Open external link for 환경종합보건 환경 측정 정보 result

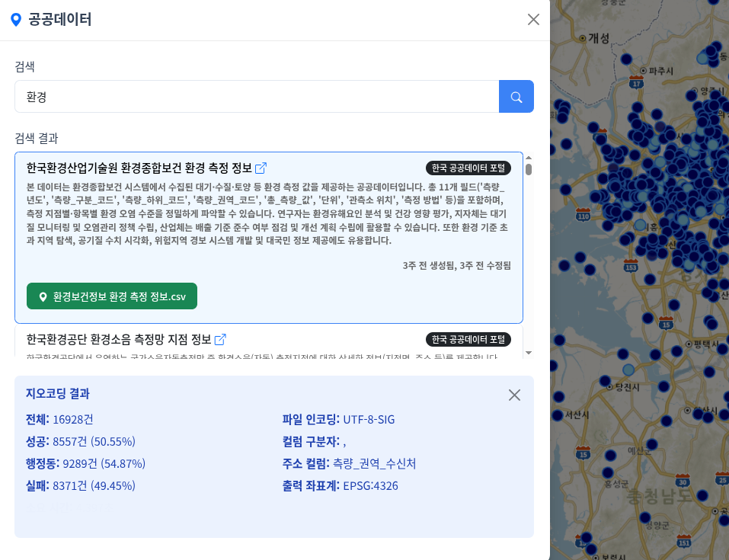pyautogui.click(x=262, y=168)
